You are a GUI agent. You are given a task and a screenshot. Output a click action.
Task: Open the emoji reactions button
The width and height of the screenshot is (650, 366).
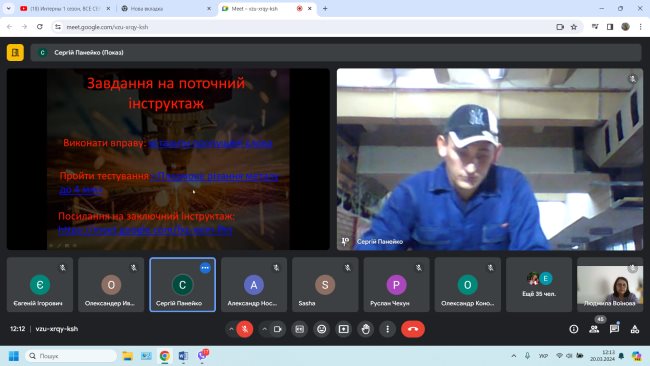322,329
